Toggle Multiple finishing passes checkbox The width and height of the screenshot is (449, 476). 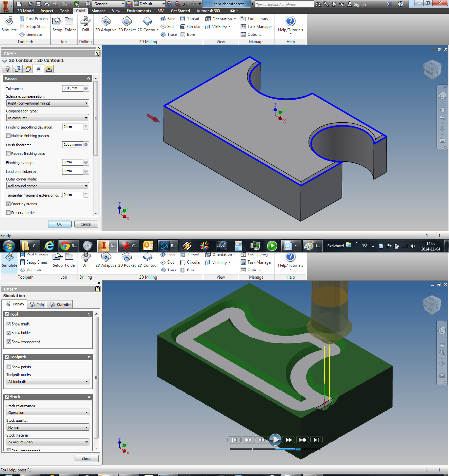(9, 136)
